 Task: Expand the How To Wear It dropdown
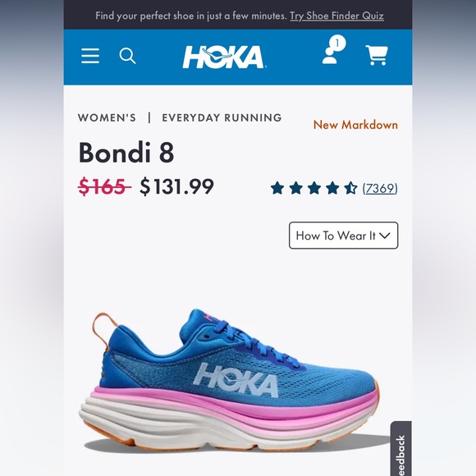pyautogui.click(x=343, y=236)
